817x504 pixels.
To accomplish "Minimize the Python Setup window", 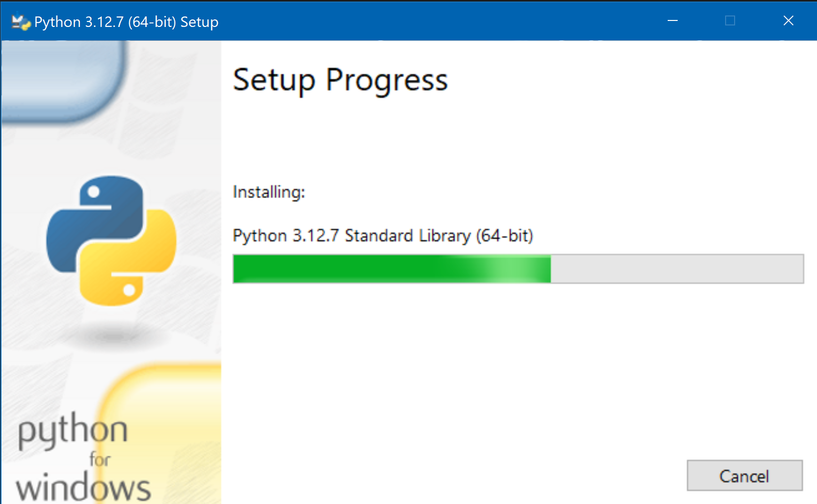I will 673,21.
